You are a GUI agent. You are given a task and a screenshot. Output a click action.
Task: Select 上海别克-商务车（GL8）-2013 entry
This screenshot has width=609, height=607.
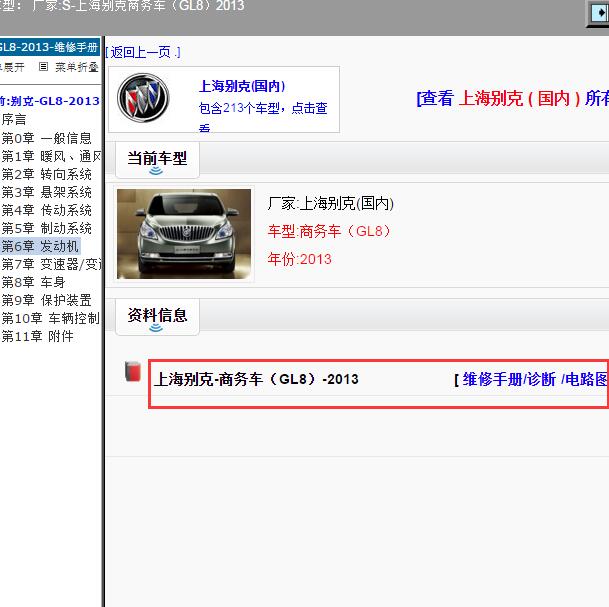(x=256, y=379)
